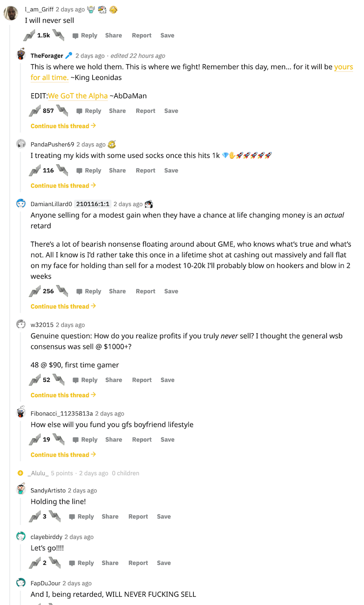Click I_am_Griff's user avatar

(x=11, y=12)
